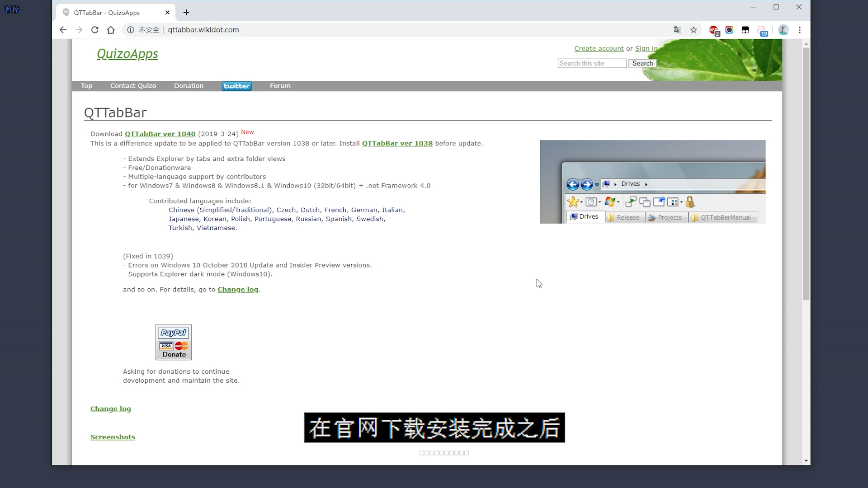
Task: Open the Forum menu item
Action: pyautogui.click(x=280, y=86)
